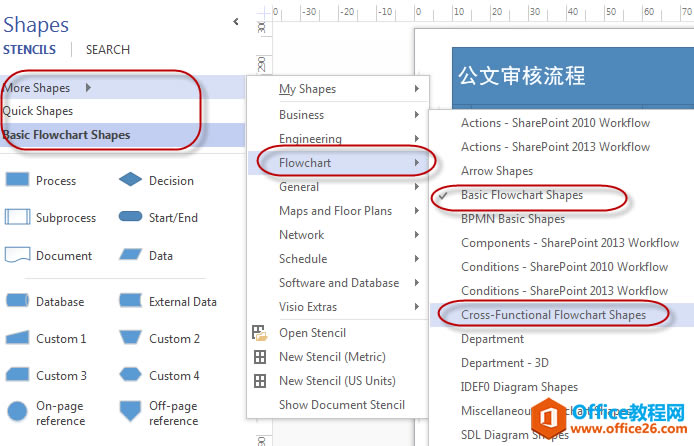Select the Custom 4 shape
This screenshot has width=694, height=446.
click(130, 374)
